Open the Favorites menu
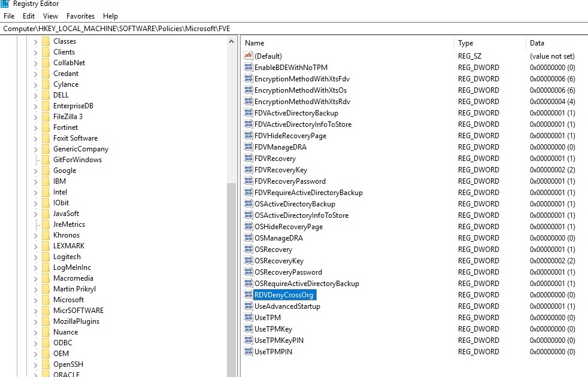The height and width of the screenshot is (377, 588). point(80,16)
